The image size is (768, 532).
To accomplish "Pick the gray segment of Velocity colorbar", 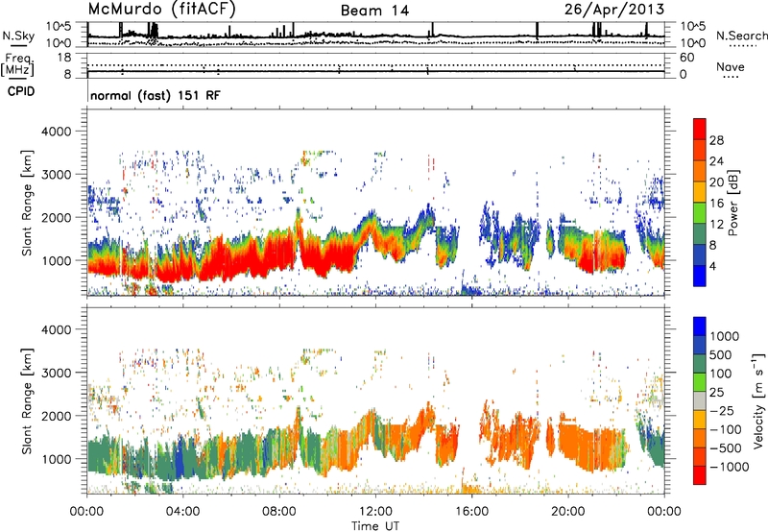I will [700, 401].
